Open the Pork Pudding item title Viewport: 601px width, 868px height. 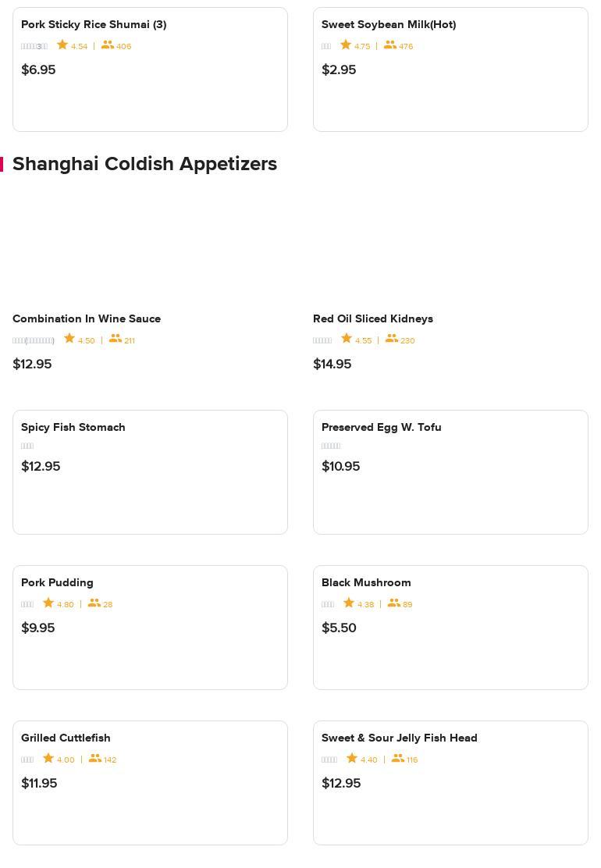57,582
